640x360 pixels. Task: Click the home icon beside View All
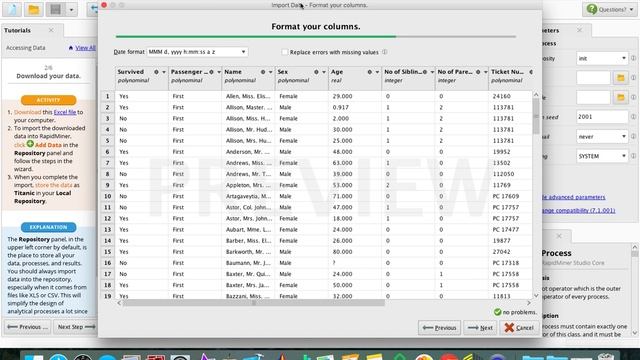pos(71,48)
